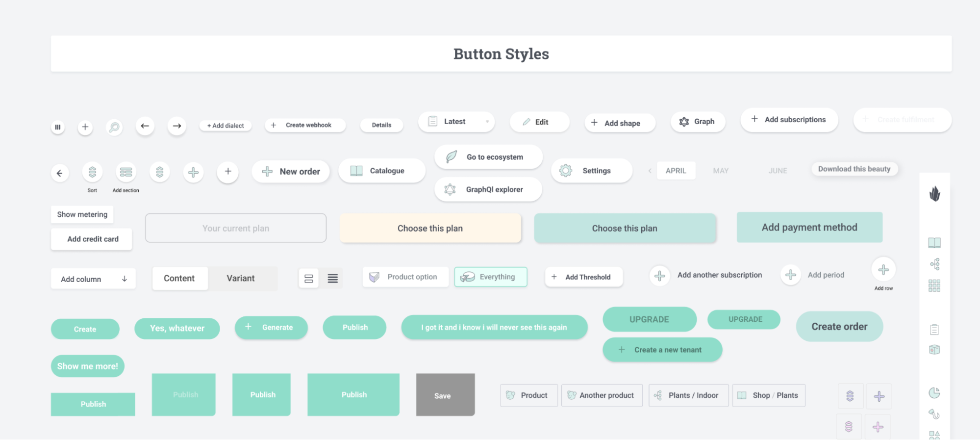Click the Add shape button

(620, 123)
